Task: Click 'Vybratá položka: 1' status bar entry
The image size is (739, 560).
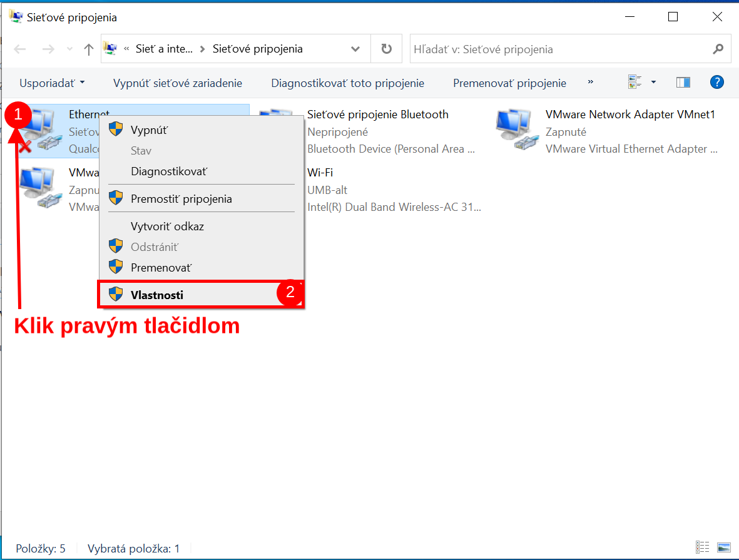Action: pos(133,549)
